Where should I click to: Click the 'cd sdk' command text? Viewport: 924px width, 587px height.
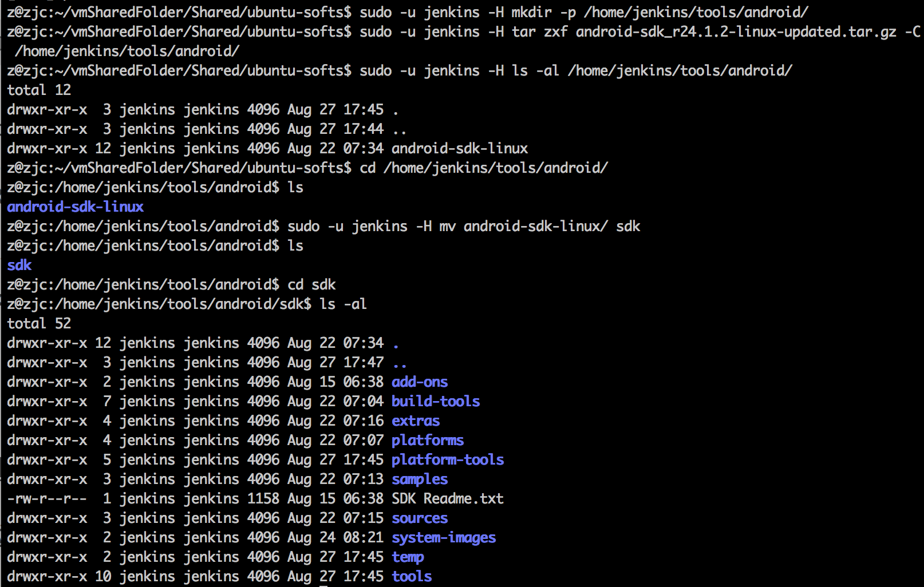pyautogui.click(x=311, y=284)
